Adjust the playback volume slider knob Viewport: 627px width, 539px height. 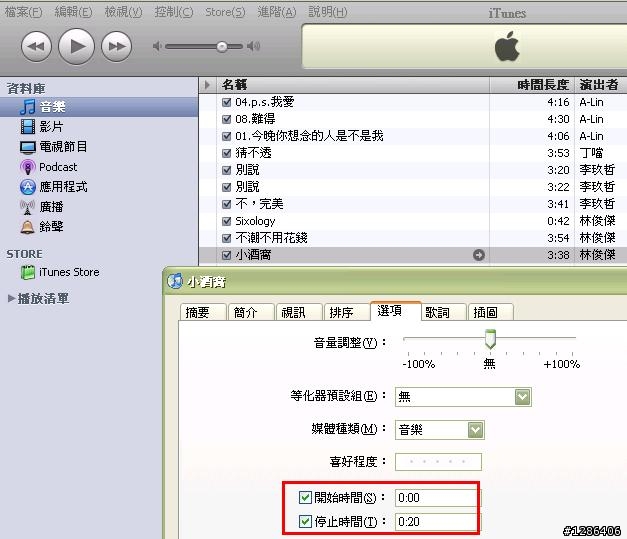222,47
